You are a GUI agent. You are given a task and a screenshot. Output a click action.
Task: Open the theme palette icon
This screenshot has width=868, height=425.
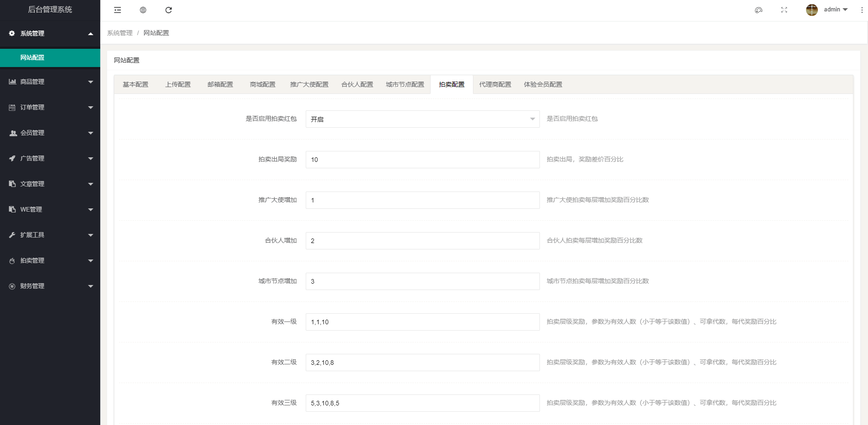click(x=759, y=10)
